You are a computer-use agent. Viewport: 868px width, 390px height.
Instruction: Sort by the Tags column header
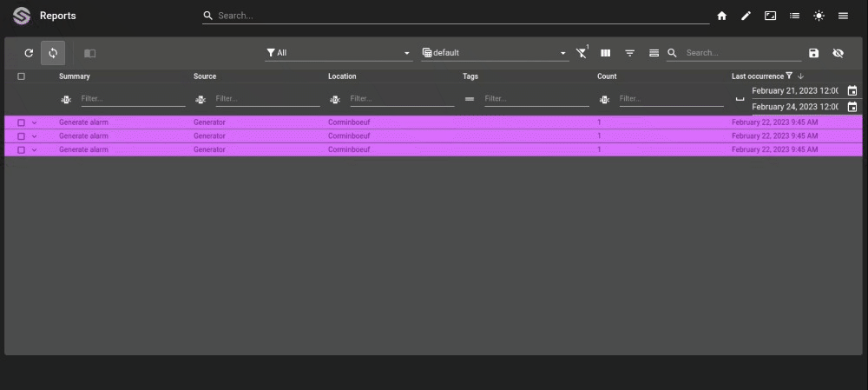(x=470, y=76)
